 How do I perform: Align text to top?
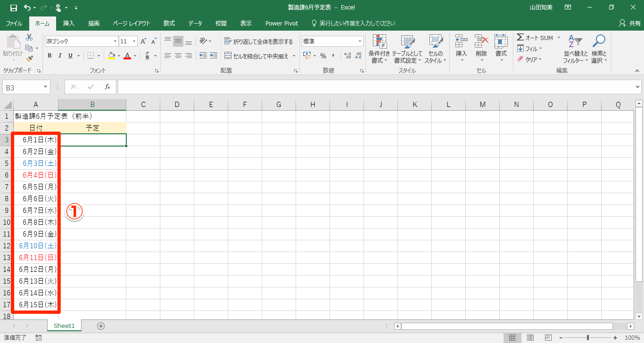tap(168, 41)
